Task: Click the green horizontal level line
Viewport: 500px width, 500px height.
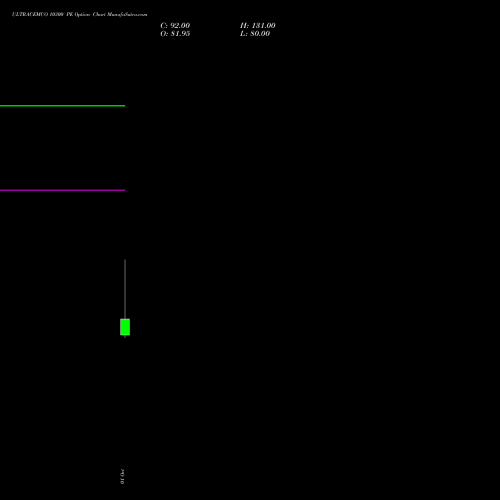Action: coord(62,106)
